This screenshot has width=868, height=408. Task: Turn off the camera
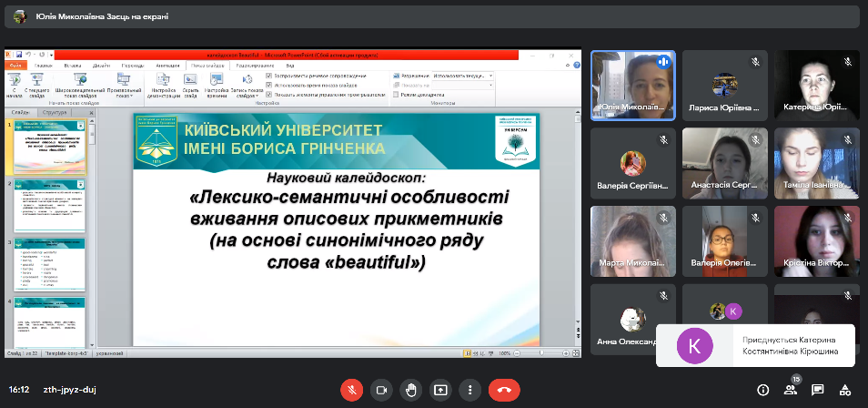[381, 389]
